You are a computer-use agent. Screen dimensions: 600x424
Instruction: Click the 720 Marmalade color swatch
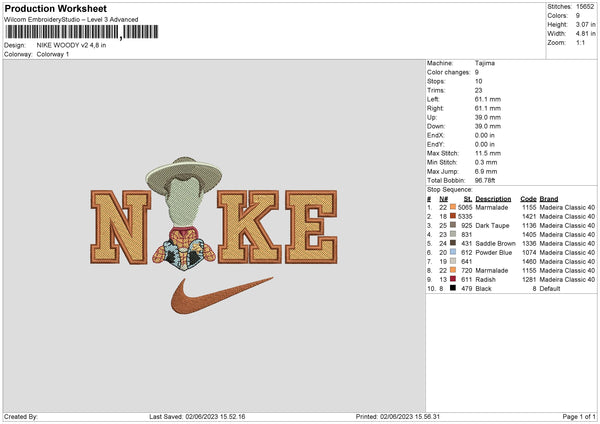[453, 270]
